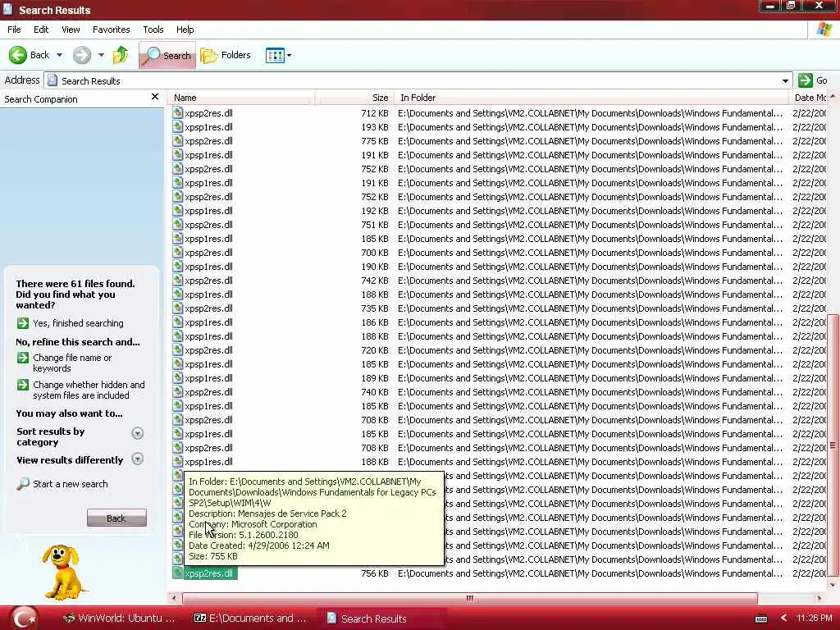Toggle the Search toolbar button
The width and height of the screenshot is (840, 630).
[167, 55]
